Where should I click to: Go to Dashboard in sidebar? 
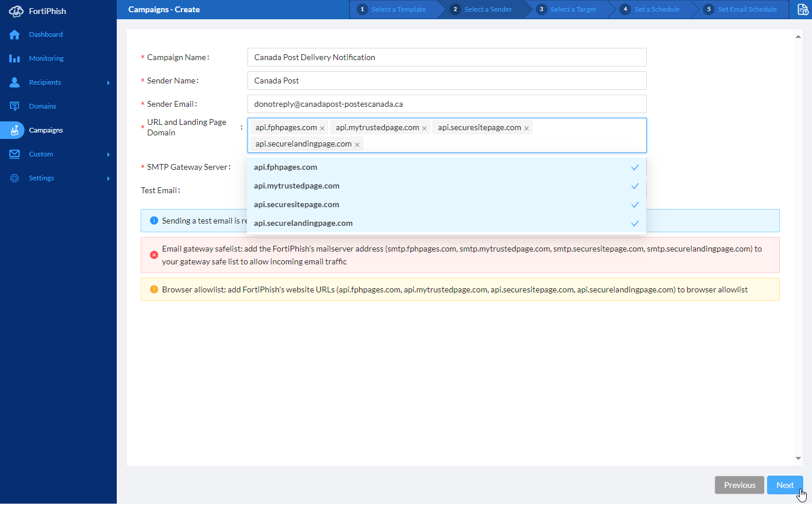pos(46,34)
